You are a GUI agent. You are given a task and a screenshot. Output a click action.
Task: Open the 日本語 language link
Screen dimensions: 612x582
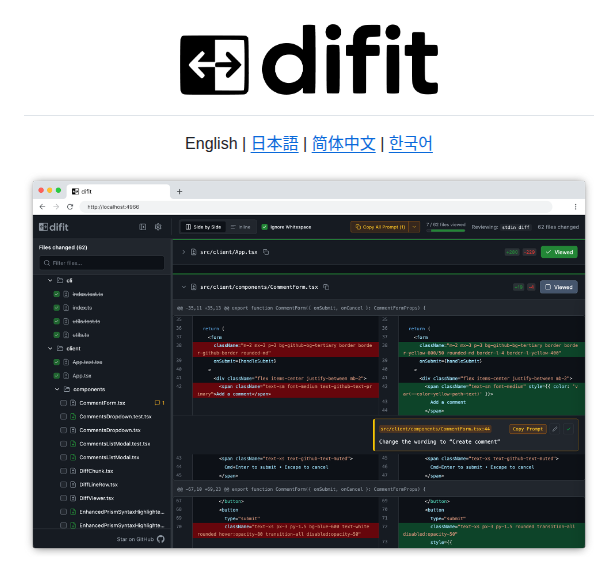[274, 143]
